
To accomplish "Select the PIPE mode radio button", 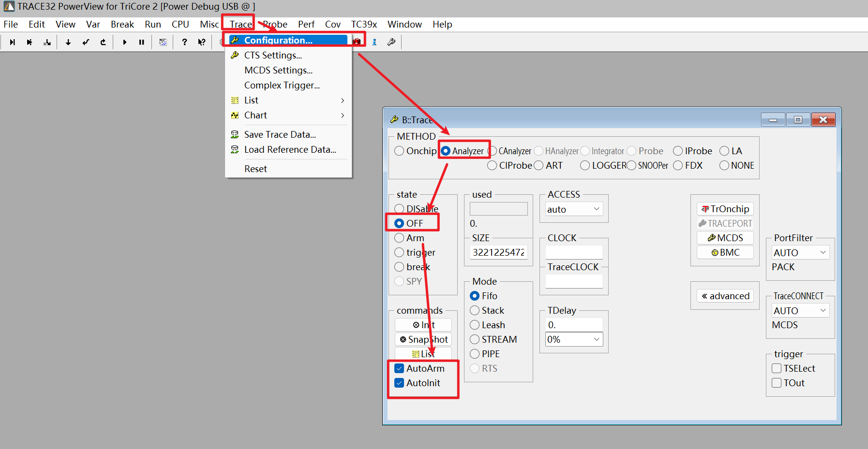I will pyautogui.click(x=475, y=354).
